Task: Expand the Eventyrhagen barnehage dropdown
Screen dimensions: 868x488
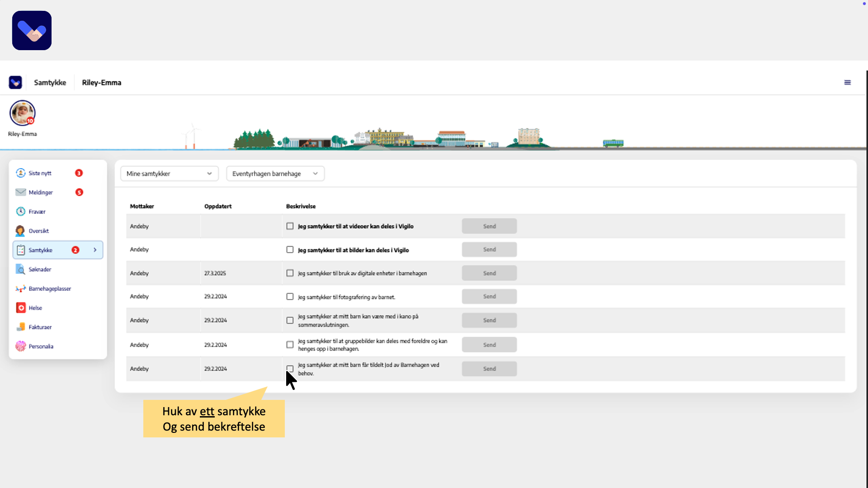Action: click(x=275, y=174)
